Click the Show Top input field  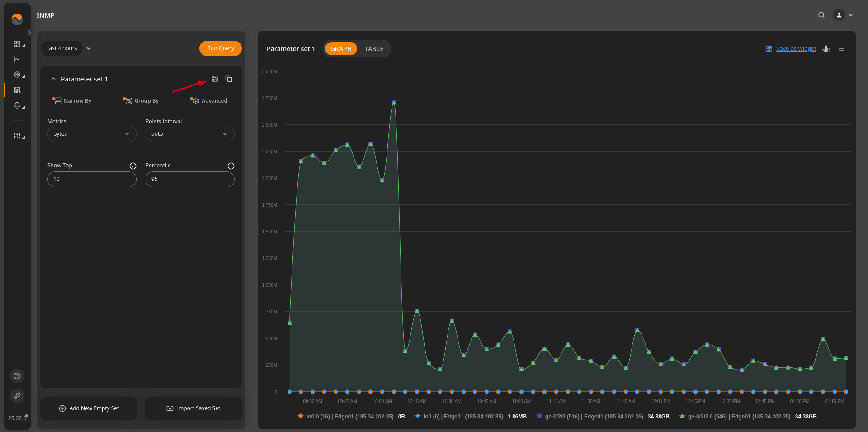[x=92, y=179]
